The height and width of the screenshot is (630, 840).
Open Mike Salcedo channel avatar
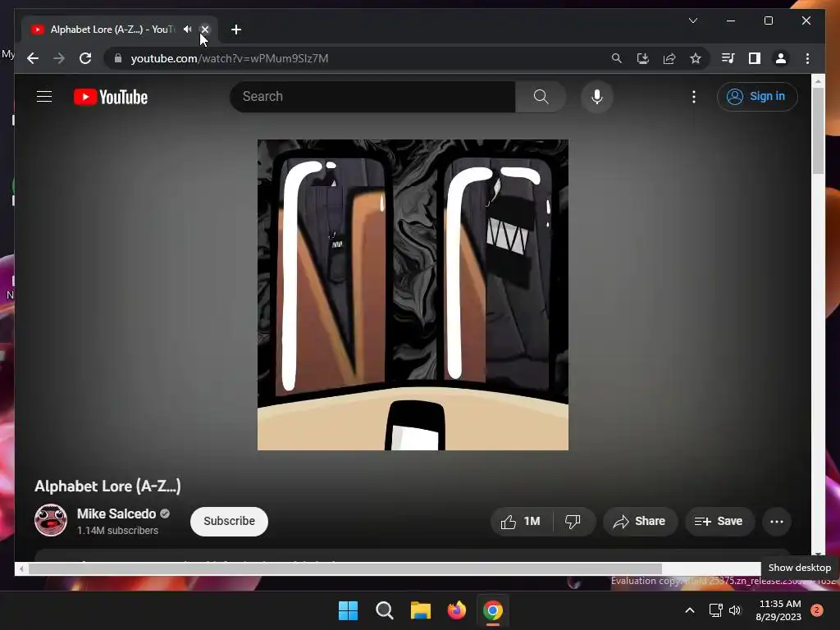pos(51,520)
